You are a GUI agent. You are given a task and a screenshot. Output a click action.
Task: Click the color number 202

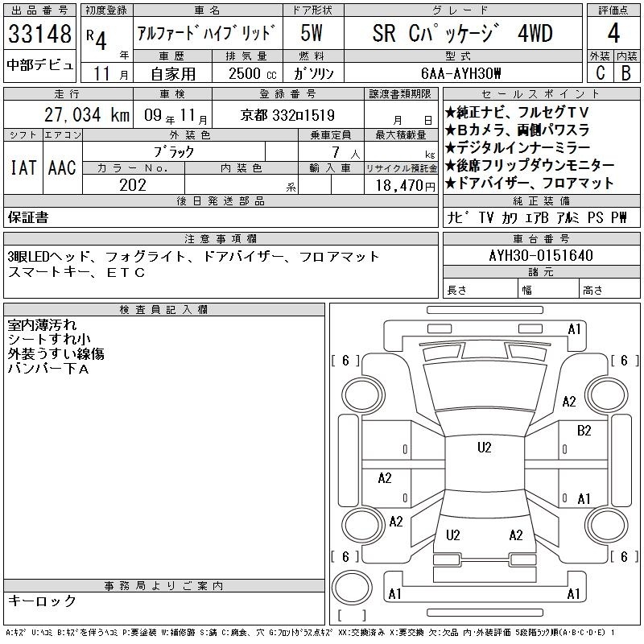coord(133,185)
